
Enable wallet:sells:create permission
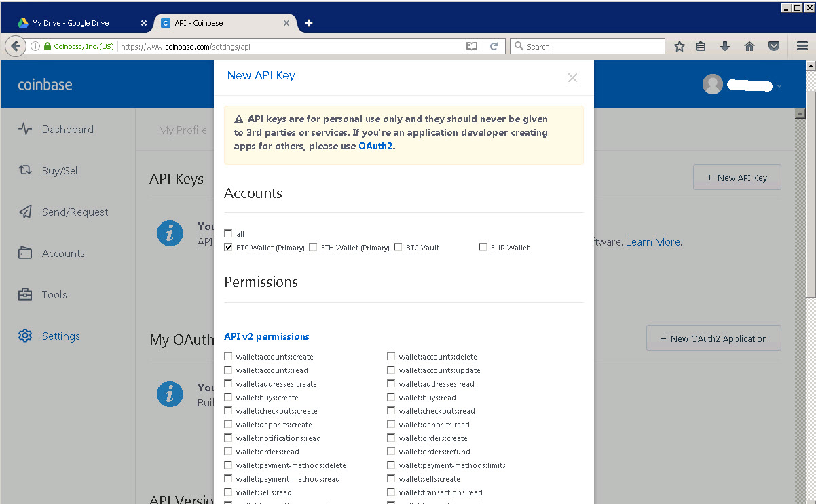[x=391, y=478]
